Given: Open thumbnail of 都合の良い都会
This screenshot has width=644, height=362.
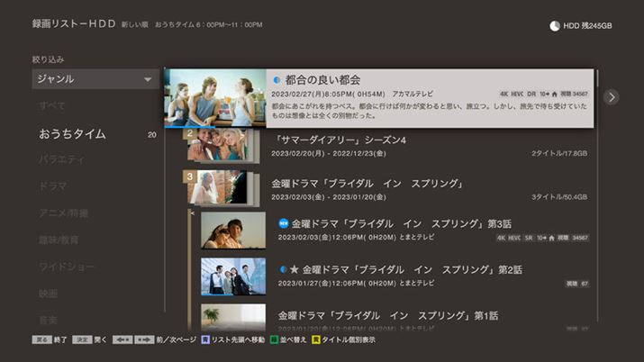Looking at the screenshot, I should [215, 97].
